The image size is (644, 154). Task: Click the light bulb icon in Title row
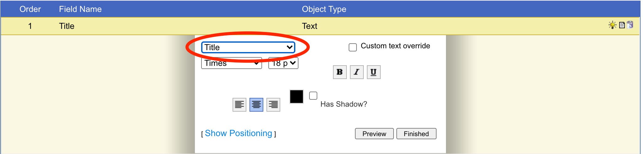(x=612, y=25)
